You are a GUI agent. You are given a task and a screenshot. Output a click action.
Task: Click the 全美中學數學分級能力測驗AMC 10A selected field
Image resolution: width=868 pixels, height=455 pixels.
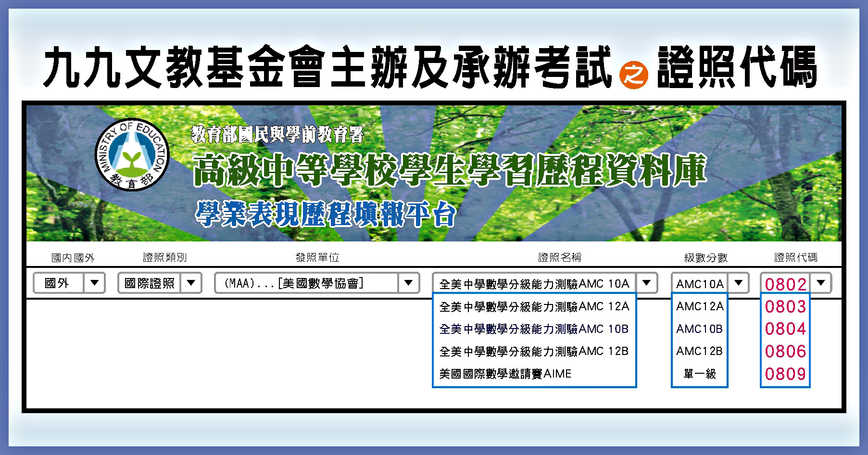[534, 283]
